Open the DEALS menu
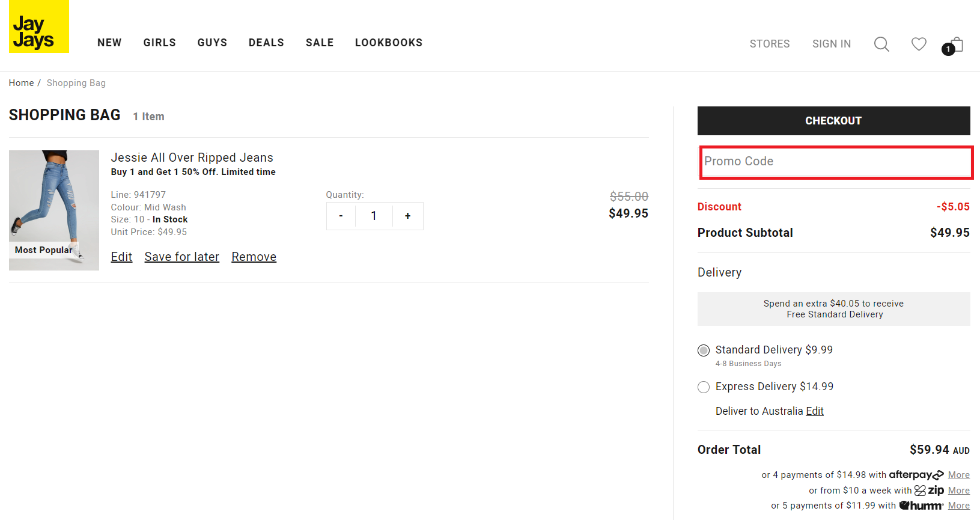The image size is (980, 520). coord(266,43)
